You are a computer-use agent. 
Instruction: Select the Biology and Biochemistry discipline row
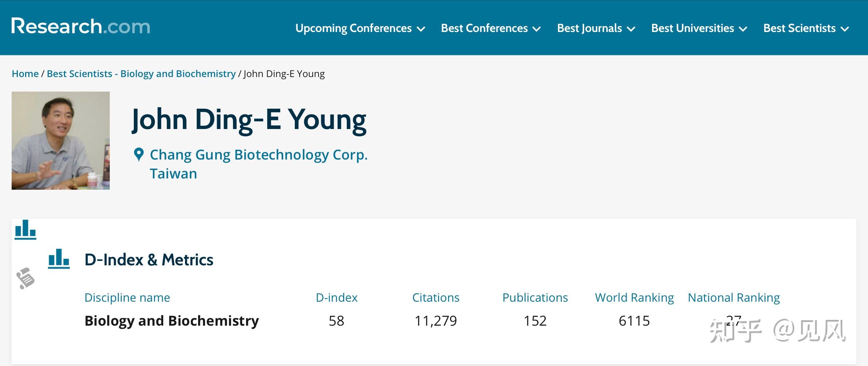172,321
